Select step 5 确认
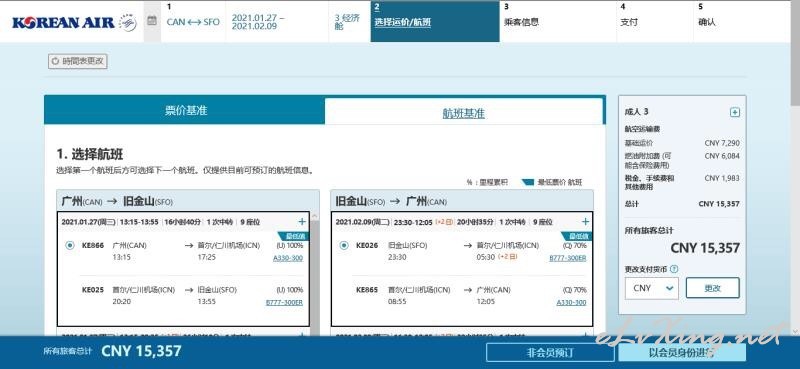Image resolution: width=800 pixels, height=369 pixels. pos(707,22)
